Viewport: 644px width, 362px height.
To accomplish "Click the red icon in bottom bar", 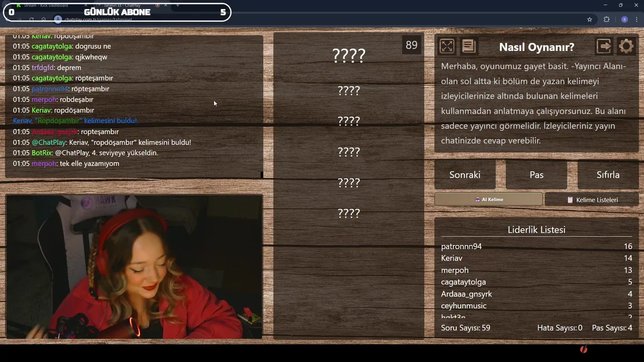I will tap(584, 349).
